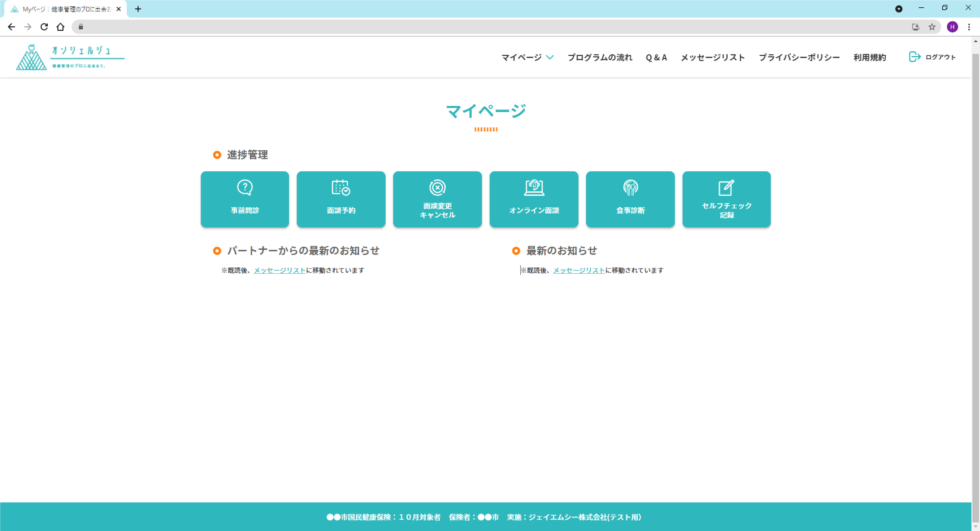Image resolution: width=980 pixels, height=531 pixels.
Task: Open the セルフチェック記録 tile
Action: pyautogui.click(x=726, y=199)
